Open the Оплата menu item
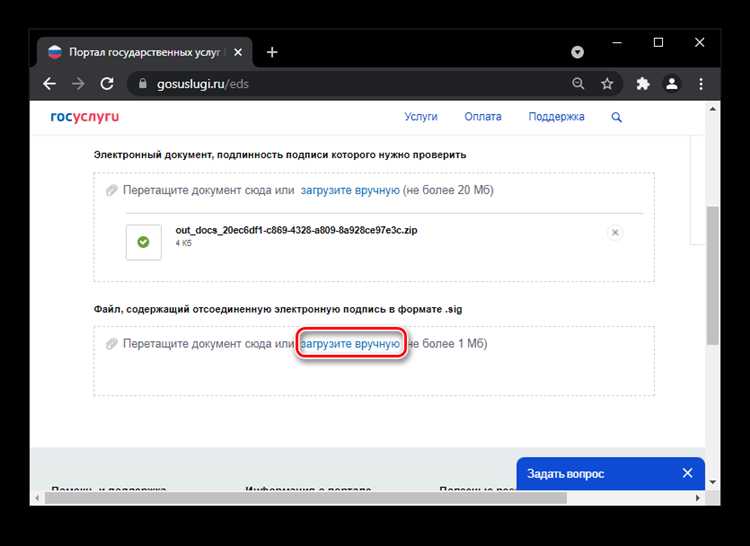750x546 pixels. [x=483, y=117]
